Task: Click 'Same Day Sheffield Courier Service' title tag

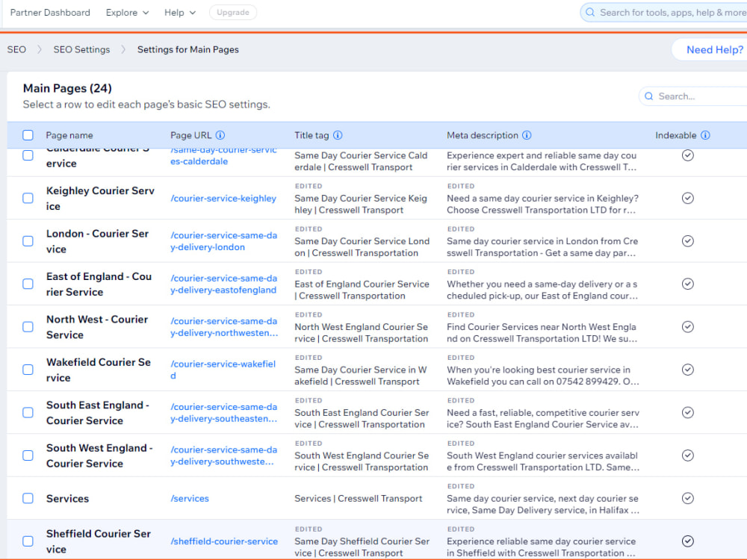Action: pyautogui.click(x=362, y=547)
